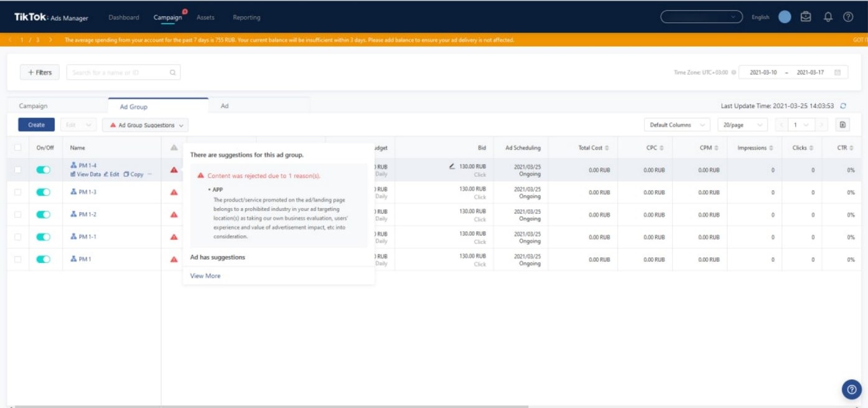
Task: Toggle PM 1-4 ad group off
Action: tap(43, 169)
